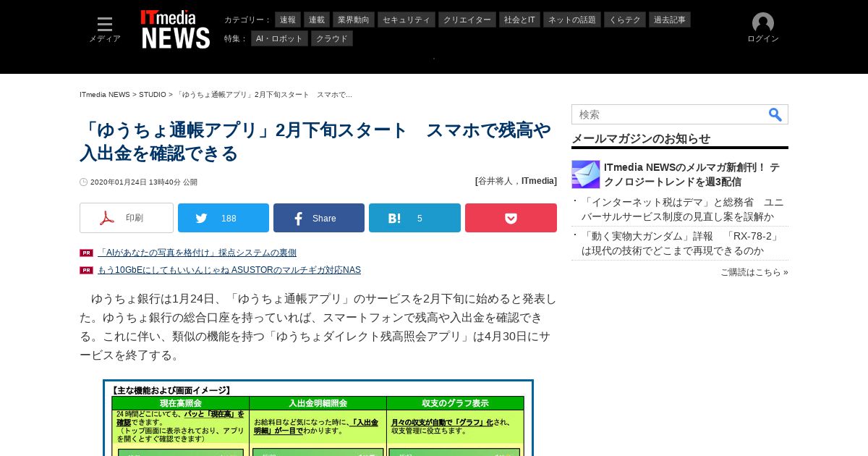Click メールマガジンのお知らせ heading

point(641,138)
